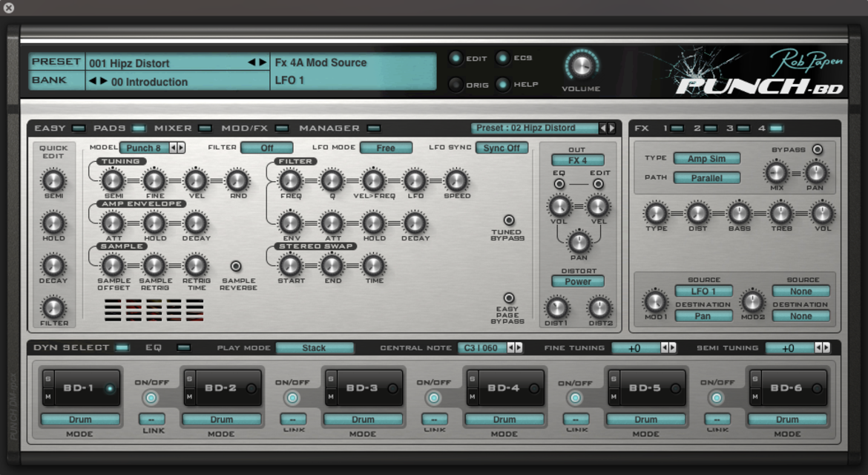Click the ORIG button

(x=456, y=85)
